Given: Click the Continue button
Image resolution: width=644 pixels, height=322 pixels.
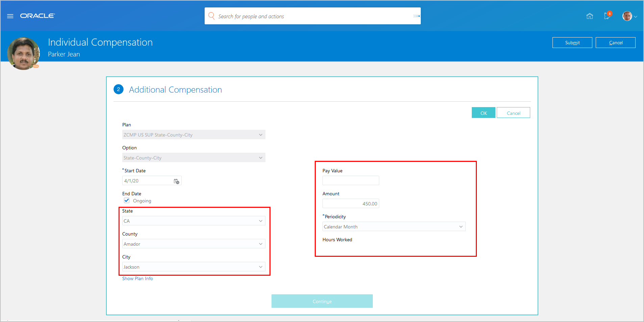Looking at the screenshot, I should pos(322,301).
